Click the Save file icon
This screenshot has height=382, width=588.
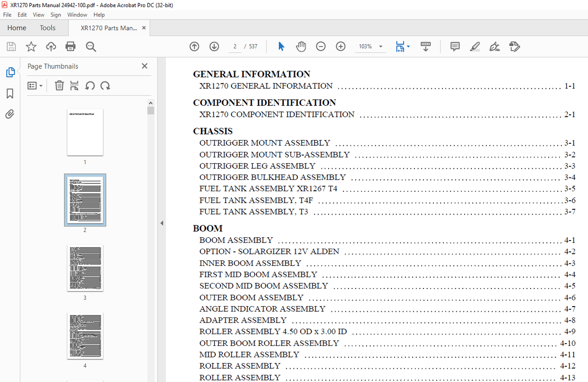[x=11, y=47]
